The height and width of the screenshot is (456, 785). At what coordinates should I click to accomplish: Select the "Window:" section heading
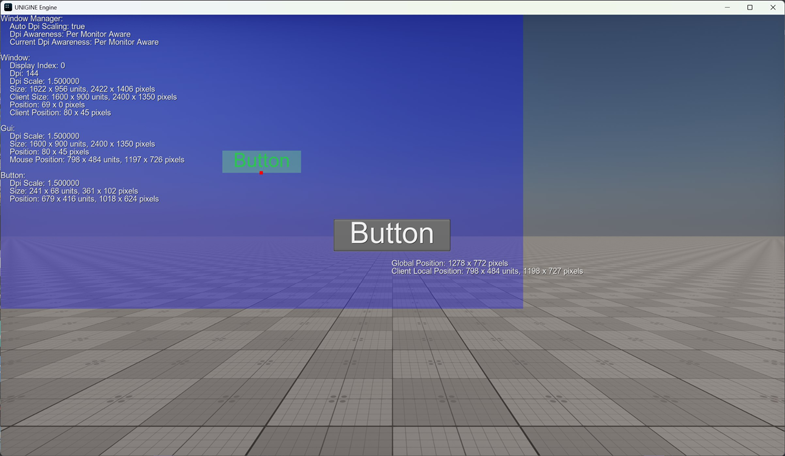pyautogui.click(x=15, y=58)
